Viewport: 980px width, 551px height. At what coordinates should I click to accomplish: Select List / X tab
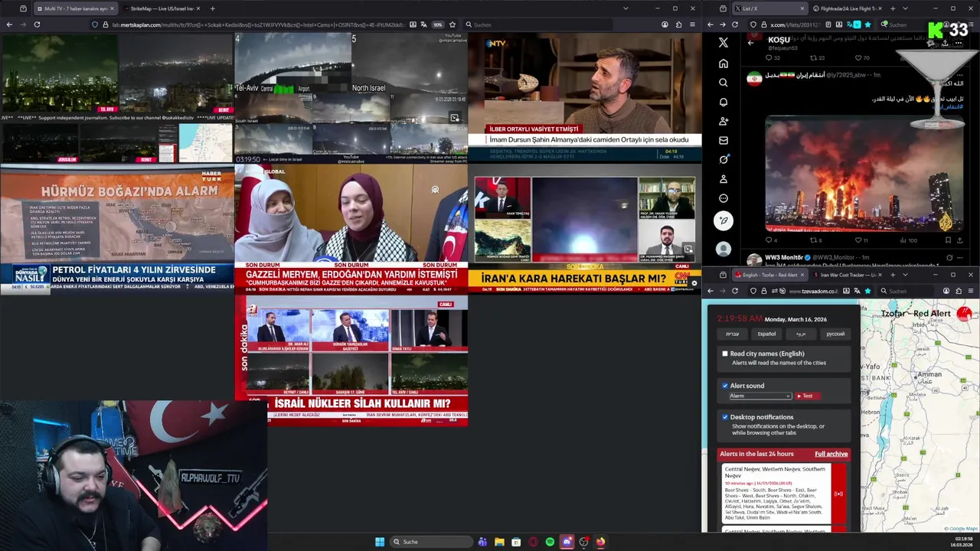pos(769,8)
